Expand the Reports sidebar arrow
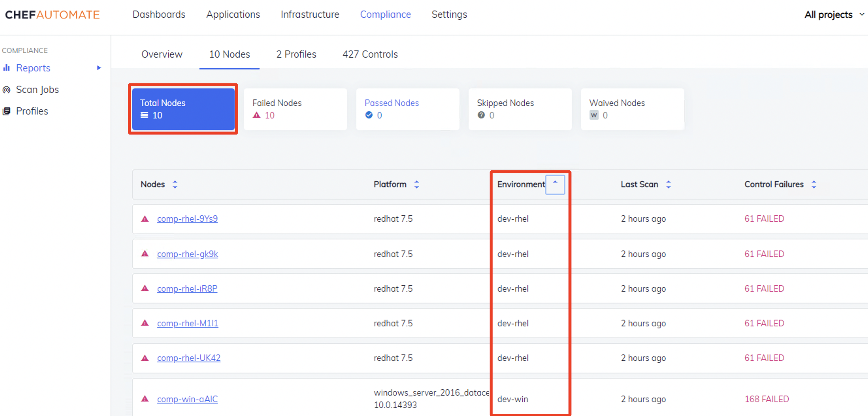Viewport: 868px width, 416px height. tap(99, 68)
